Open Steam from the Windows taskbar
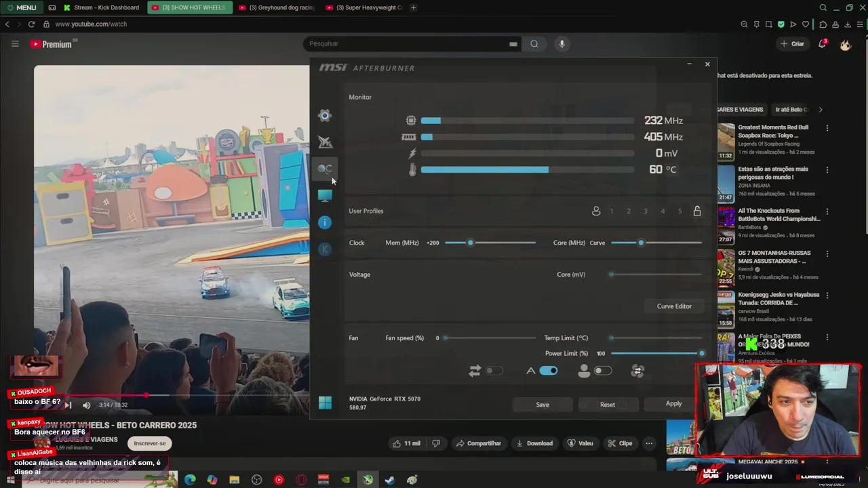The width and height of the screenshot is (868, 488). [390, 480]
